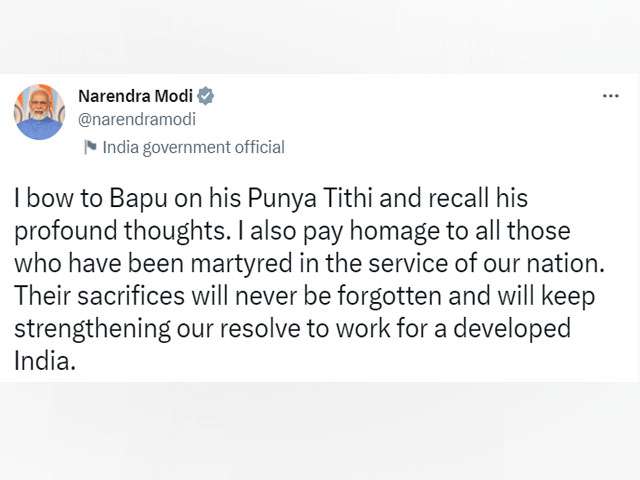Image resolution: width=640 pixels, height=480 pixels.
Task: Click the words profound thoughts
Action: 120,231
